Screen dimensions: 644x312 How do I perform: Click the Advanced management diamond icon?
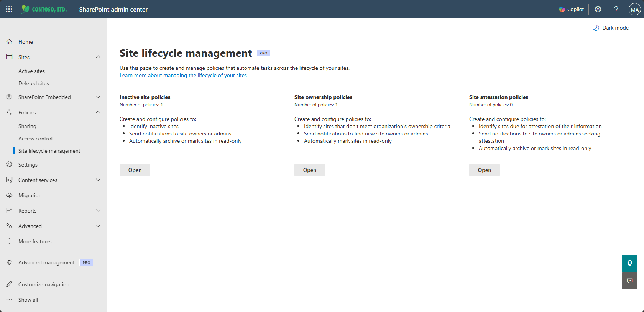click(x=9, y=262)
